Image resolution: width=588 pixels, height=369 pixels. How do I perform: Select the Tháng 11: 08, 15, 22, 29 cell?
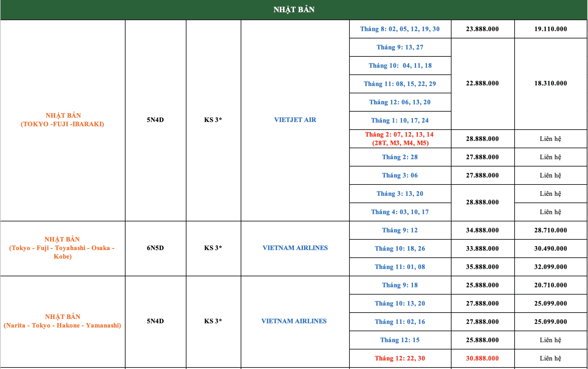(x=400, y=84)
